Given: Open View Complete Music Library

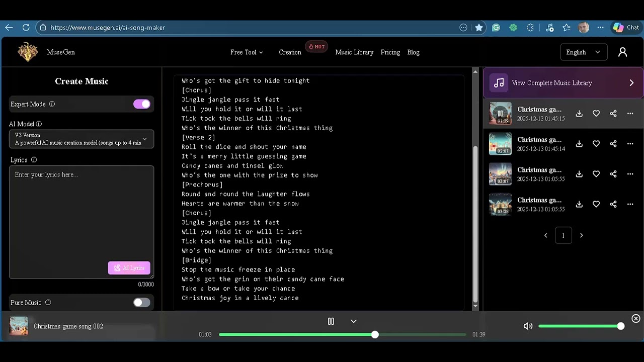Looking at the screenshot, I should [x=563, y=83].
